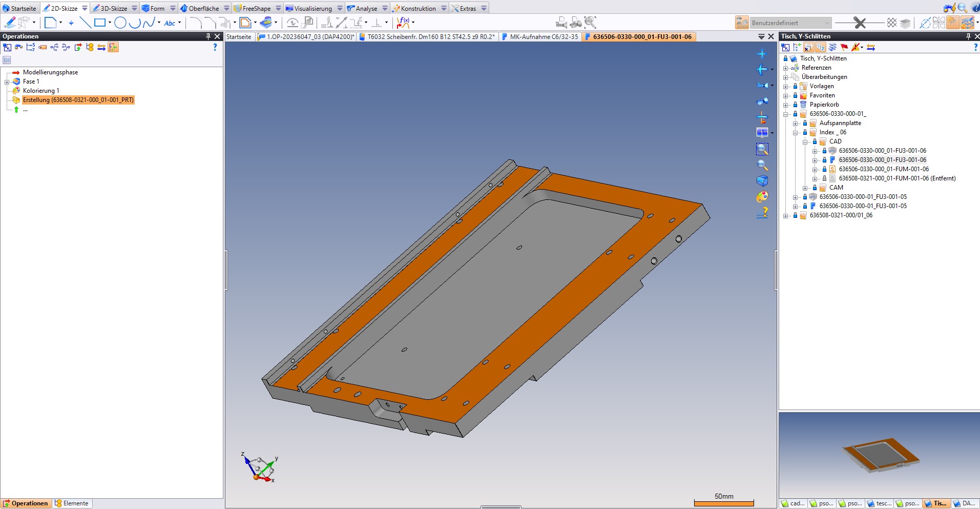Toggle the grid pattern display icon
Viewport: 980px width, 509px height.
[x=892, y=23]
